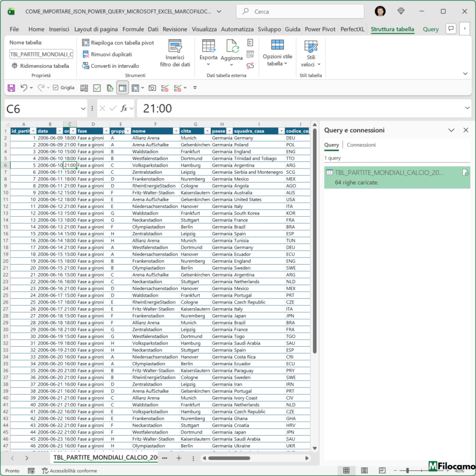The image size is (476, 476).
Task: Open the Dati ribbon tab
Action: pos(153,29)
